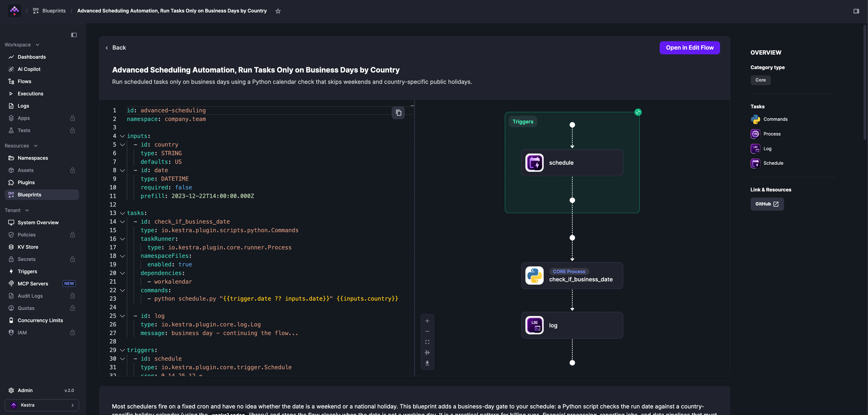Click the Process task icon in Overview

(755, 134)
